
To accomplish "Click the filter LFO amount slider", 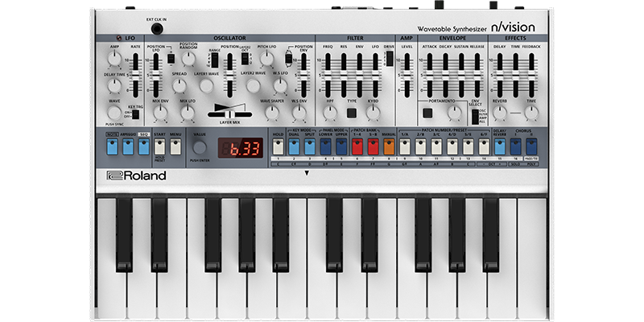I will [375, 75].
